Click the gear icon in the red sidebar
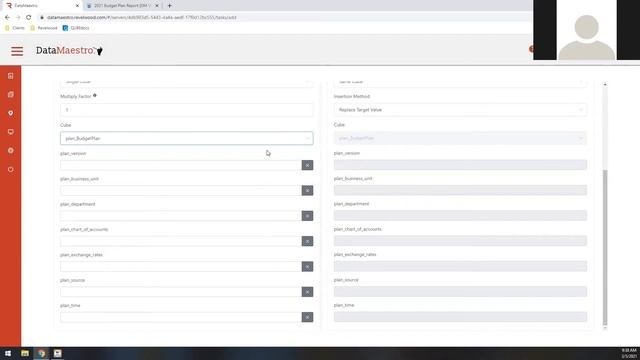Screen dimensions: 640x360 tap(11, 151)
